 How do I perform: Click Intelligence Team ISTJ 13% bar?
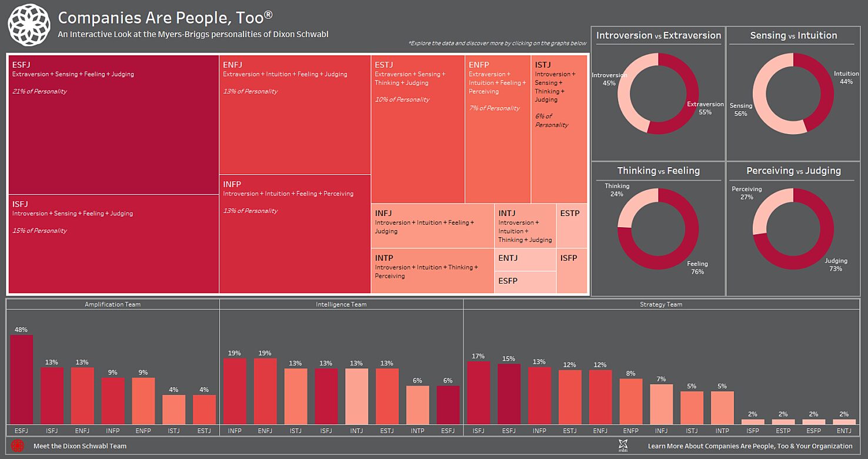[296, 396]
